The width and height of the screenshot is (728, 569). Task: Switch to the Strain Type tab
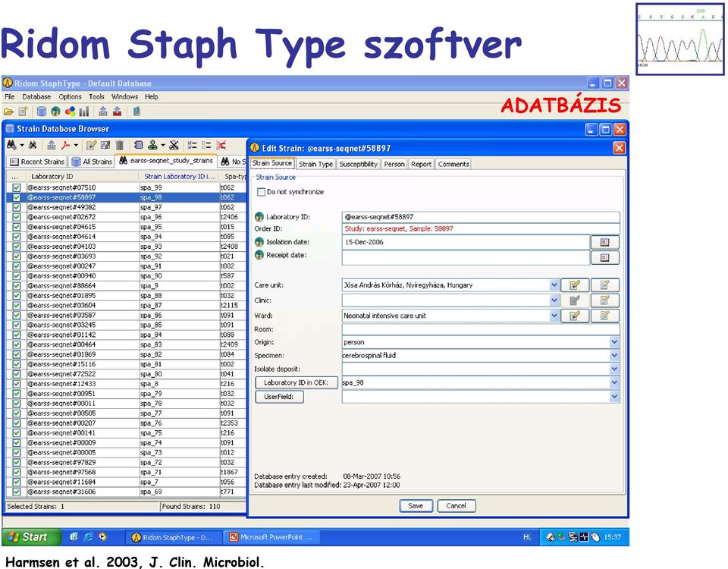pyautogui.click(x=315, y=164)
